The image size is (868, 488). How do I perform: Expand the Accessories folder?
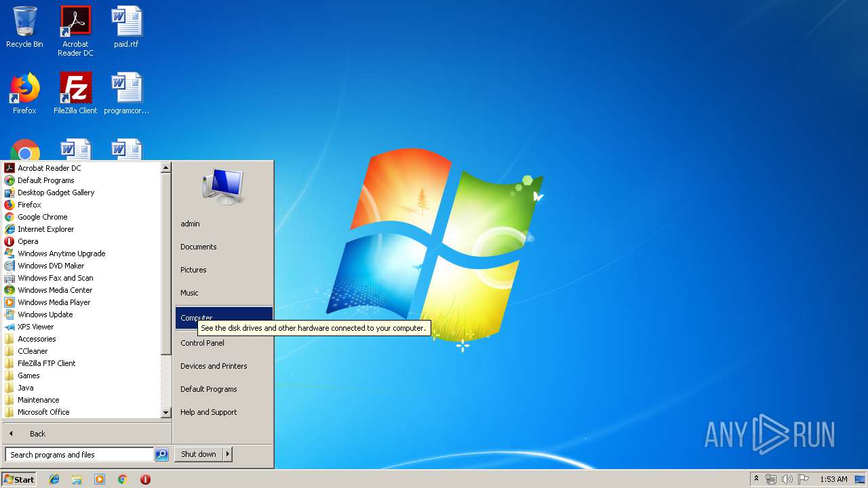[x=37, y=339]
